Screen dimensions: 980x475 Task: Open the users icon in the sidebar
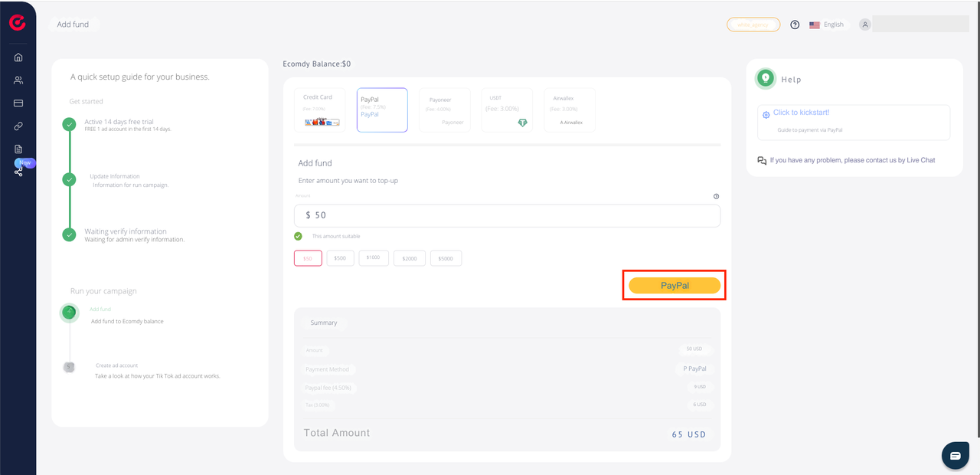click(18, 80)
